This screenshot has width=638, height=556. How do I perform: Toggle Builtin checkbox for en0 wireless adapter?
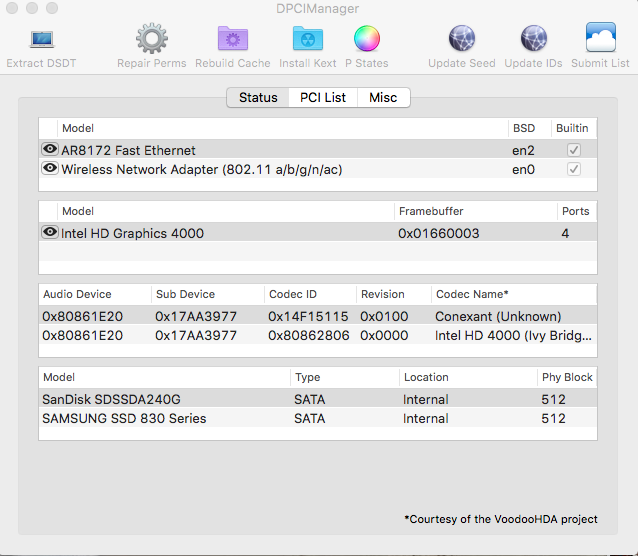[573, 169]
